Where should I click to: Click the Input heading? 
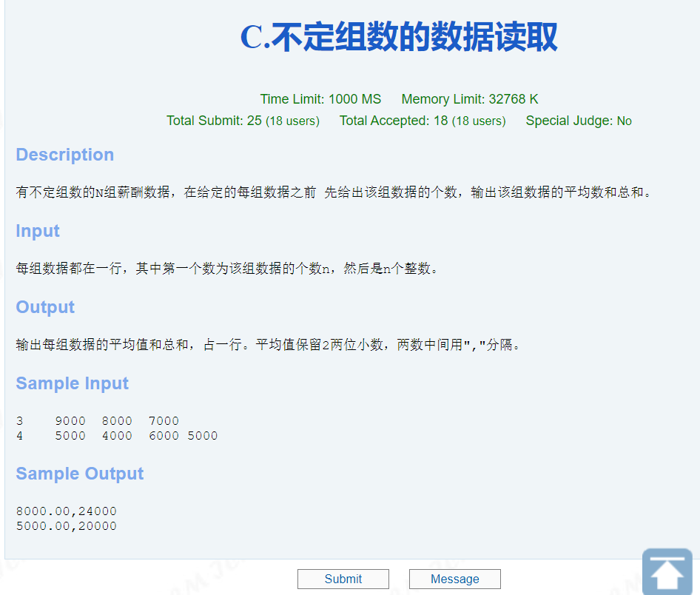pos(38,231)
